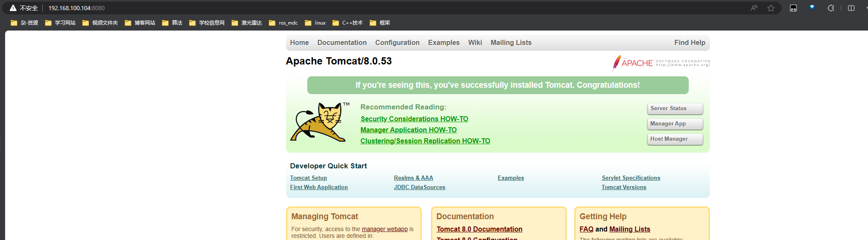
Task: Go to Home in Tomcat navigation
Action: point(299,42)
